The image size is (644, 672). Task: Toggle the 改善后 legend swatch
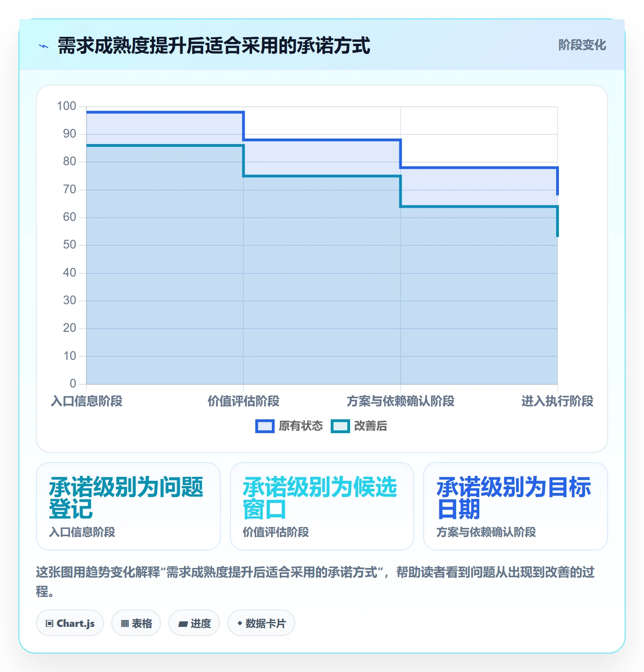[x=340, y=426]
